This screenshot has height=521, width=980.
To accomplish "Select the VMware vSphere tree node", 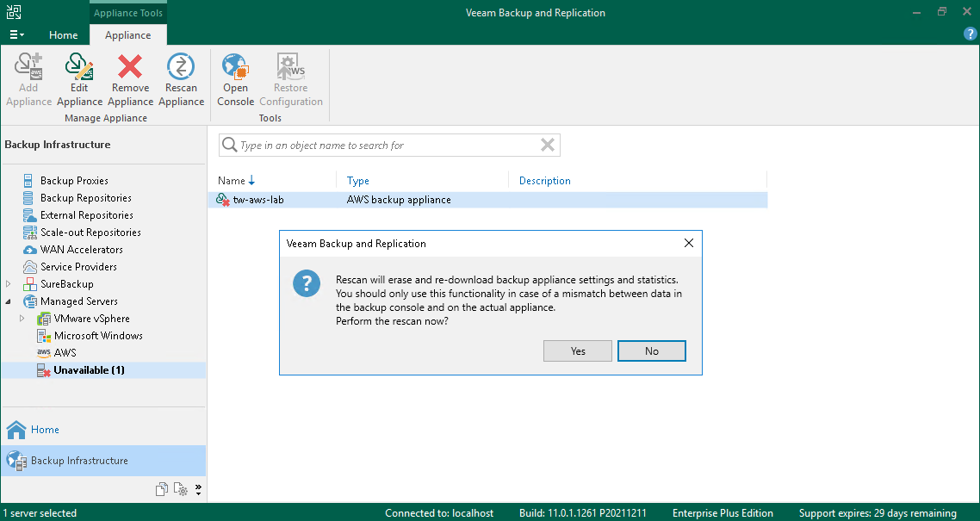I will [x=92, y=319].
